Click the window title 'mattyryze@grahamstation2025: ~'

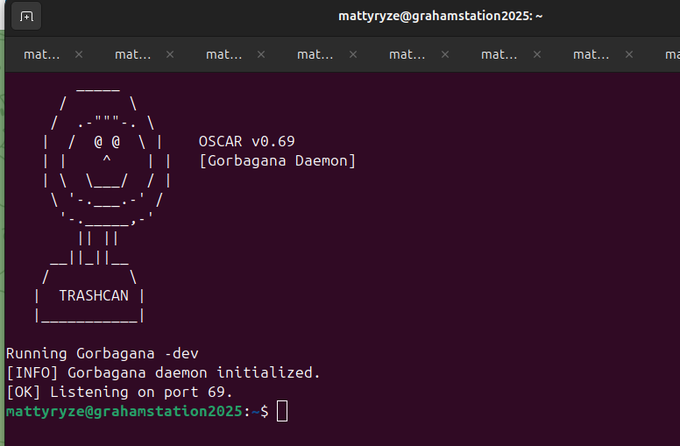tap(440, 16)
